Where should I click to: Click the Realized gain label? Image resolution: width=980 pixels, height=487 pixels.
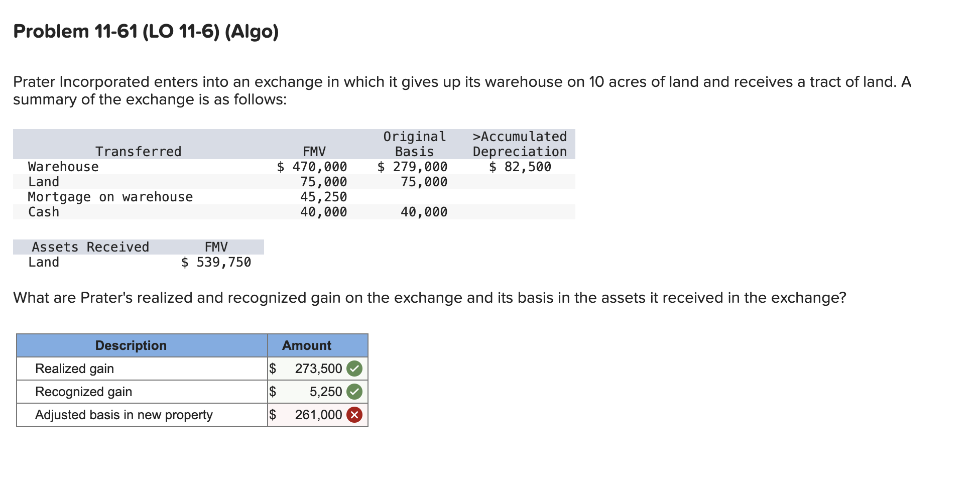(x=74, y=369)
